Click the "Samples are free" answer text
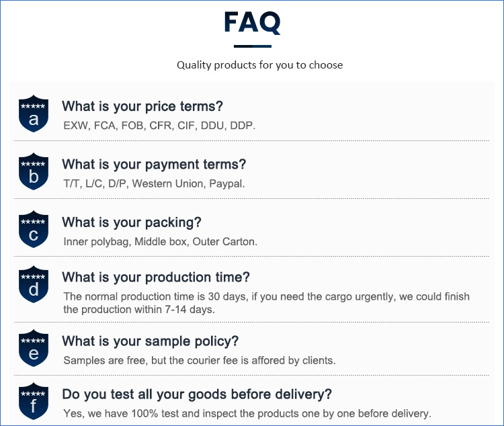504x426 pixels. pos(199,360)
